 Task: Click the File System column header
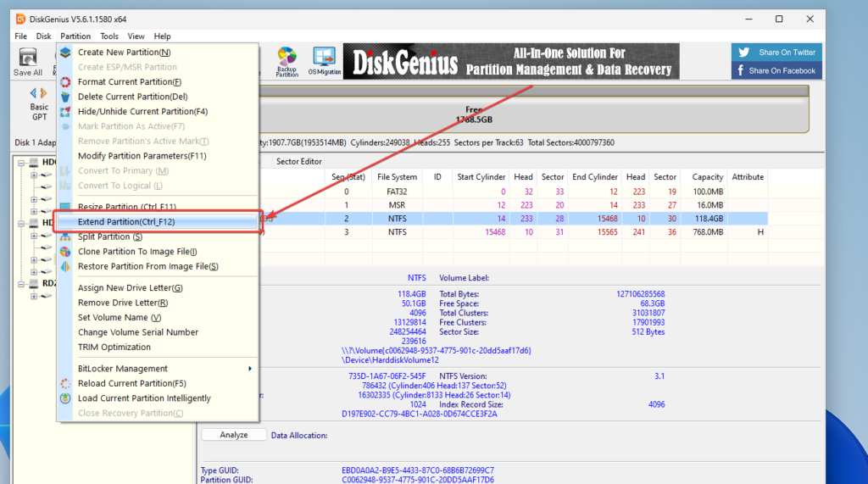(x=397, y=176)
